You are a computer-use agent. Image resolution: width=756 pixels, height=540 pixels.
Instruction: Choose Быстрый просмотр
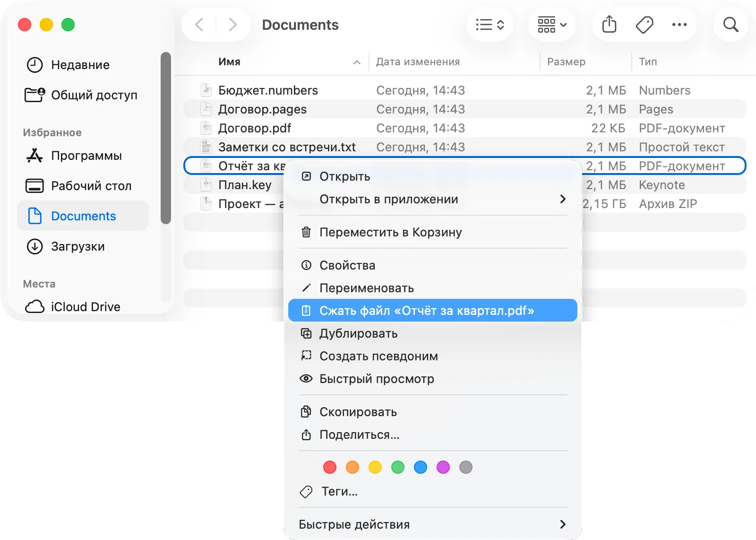click(433, 379)
